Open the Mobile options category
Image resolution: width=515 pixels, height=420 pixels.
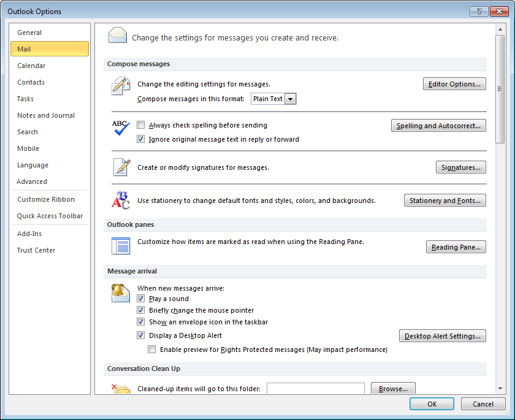pos(50,148)
